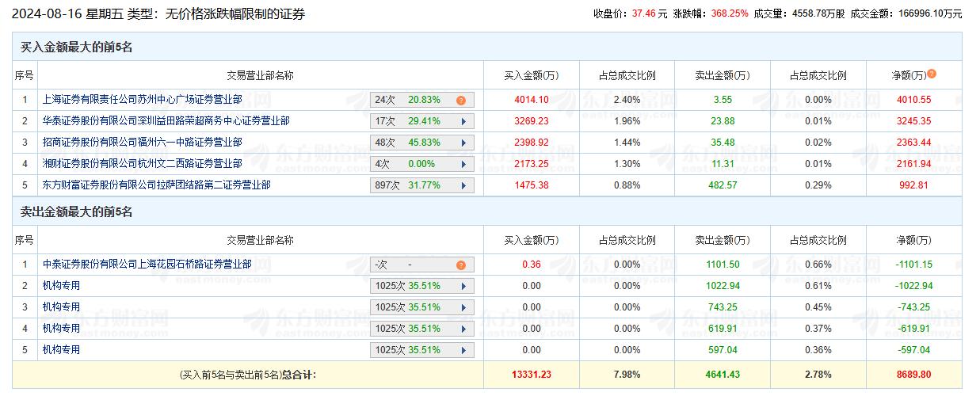Screen dimensions: 980x396
Task: Click total ratio 7.98%
Action: coord(627,375)
